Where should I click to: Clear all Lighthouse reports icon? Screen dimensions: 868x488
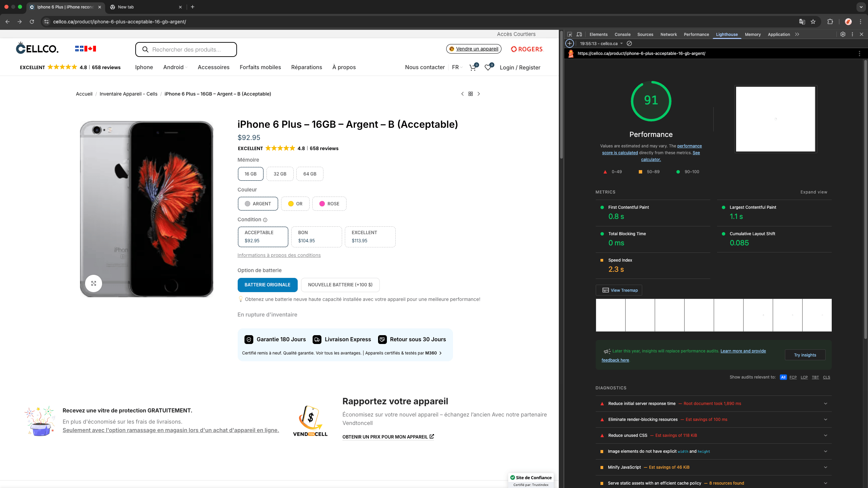click(x=629, y=43)
